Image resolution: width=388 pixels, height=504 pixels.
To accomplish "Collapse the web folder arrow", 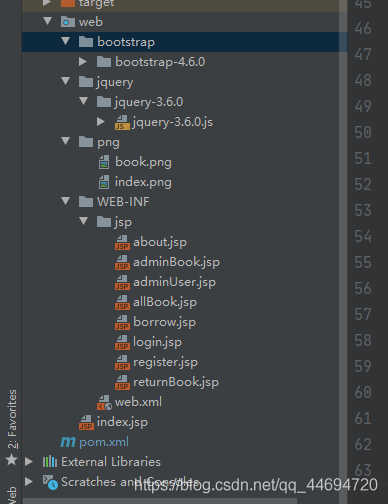I will click(48, 21).
